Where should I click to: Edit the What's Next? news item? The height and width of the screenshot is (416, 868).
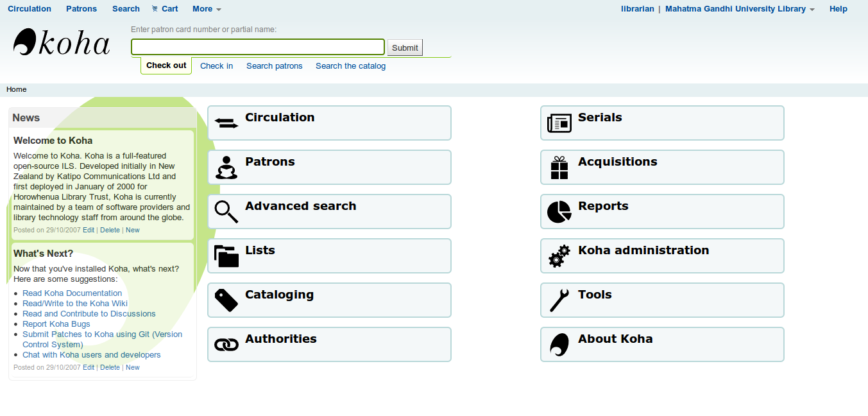tap(89, 367)
